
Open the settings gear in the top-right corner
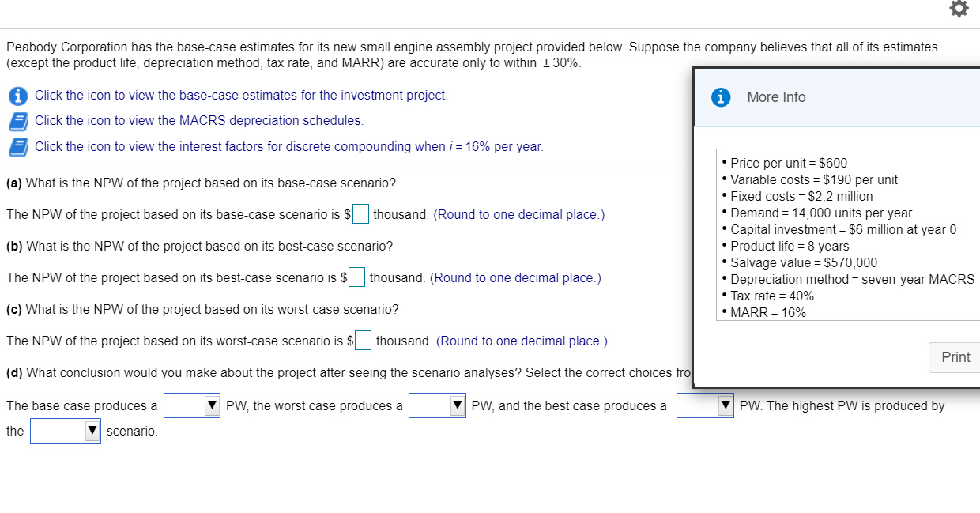click(959, 9)
